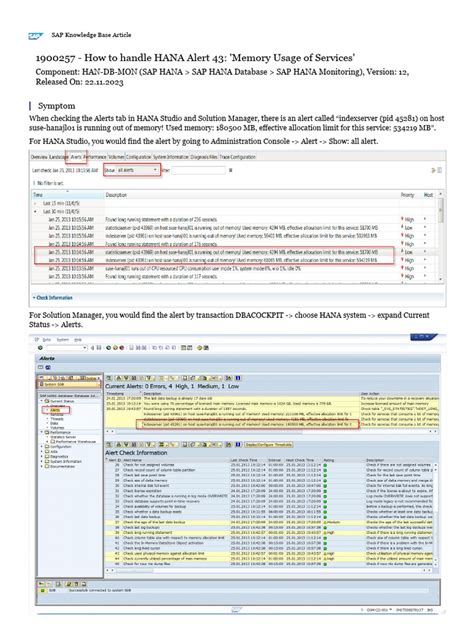Collapse the 'Last 30 min' alert group
Viewport: 474px width, 632px height.
(36, 212)
